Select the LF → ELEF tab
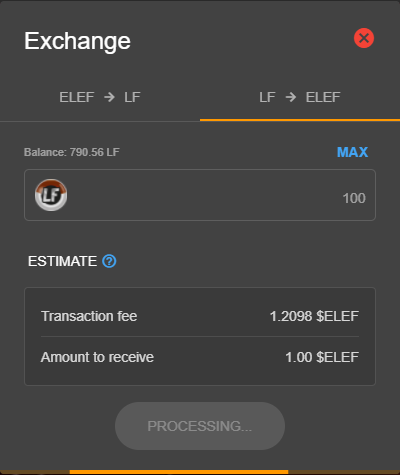 (300, 97)
